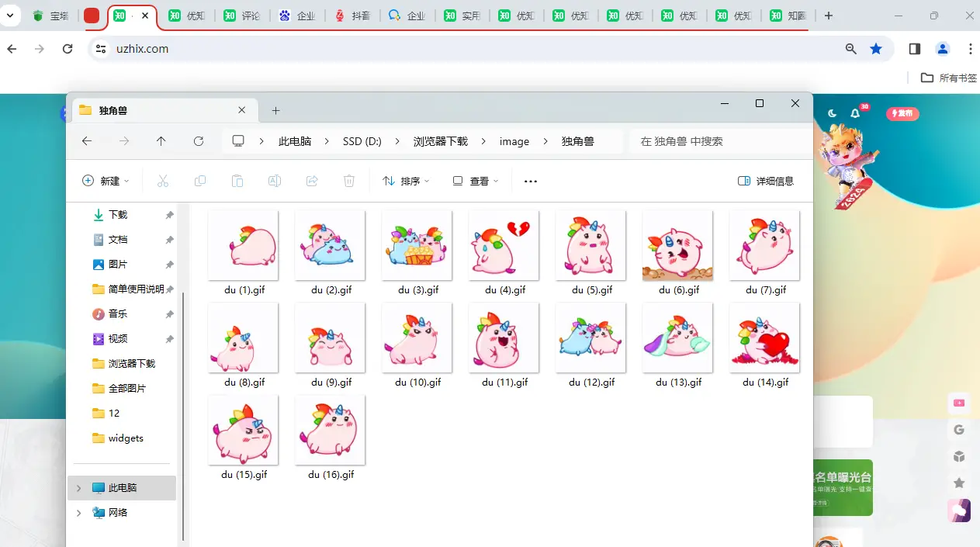This screenshot has height=547, width=980.
Task: Click the Copy icon in the toolbar
Action: pyautogui.click(x=199, y=180)
